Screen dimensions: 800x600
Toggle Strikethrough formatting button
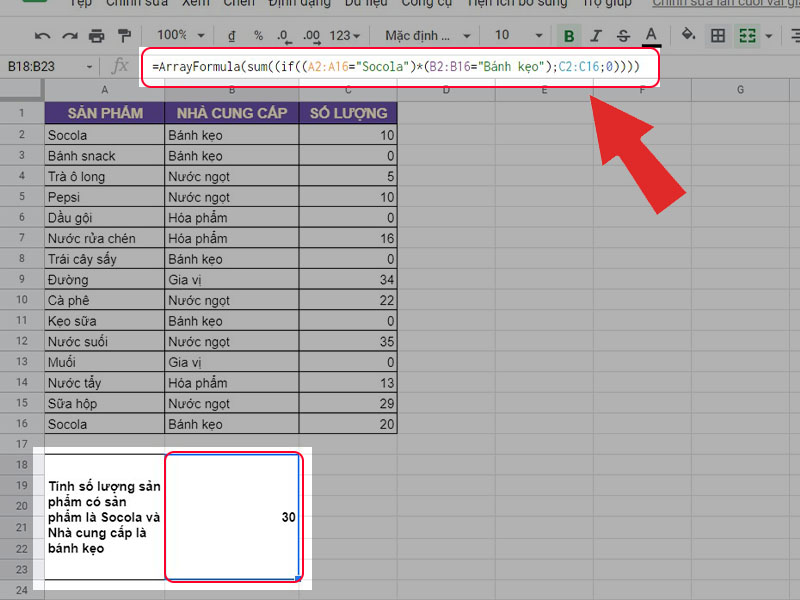click(x=624, y=36)
